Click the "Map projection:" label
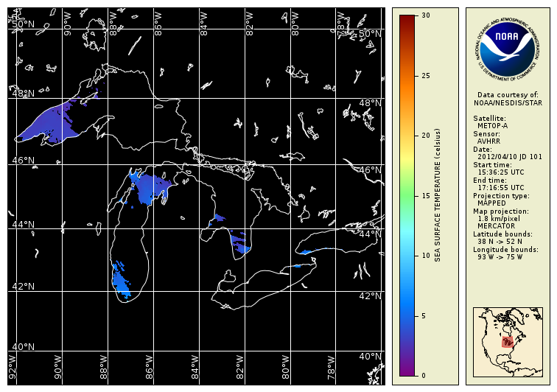The image size is (557, 392). pos(500,211)
